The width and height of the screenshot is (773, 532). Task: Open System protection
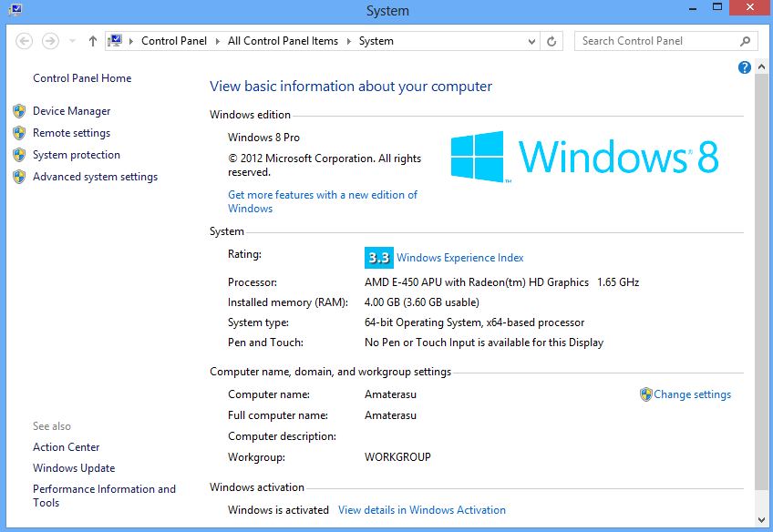77,155
